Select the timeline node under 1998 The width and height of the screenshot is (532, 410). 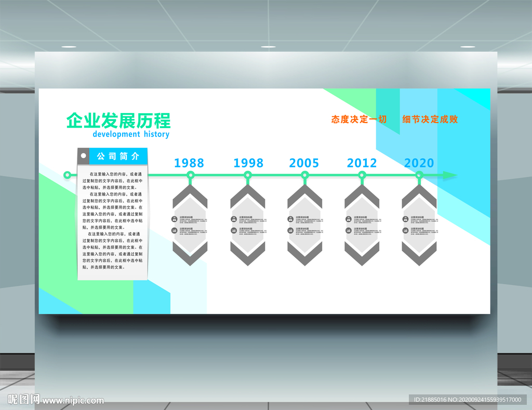[248, 175]
